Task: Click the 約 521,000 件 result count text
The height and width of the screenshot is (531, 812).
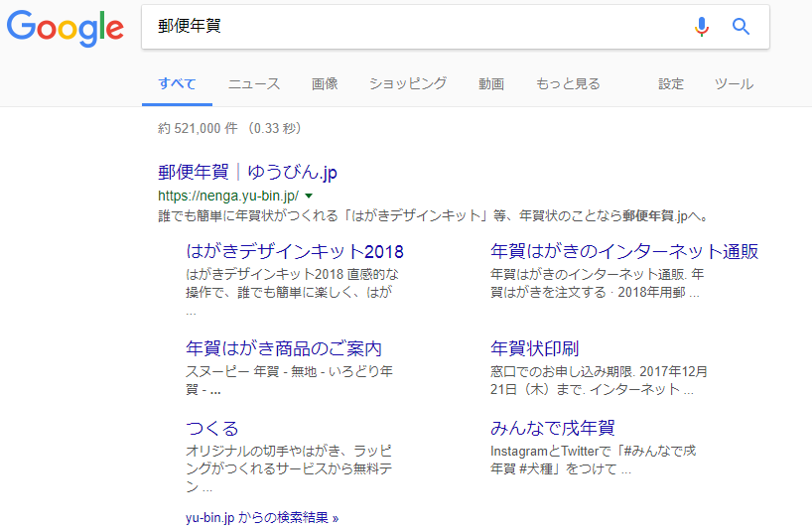Action: (229, 128)
